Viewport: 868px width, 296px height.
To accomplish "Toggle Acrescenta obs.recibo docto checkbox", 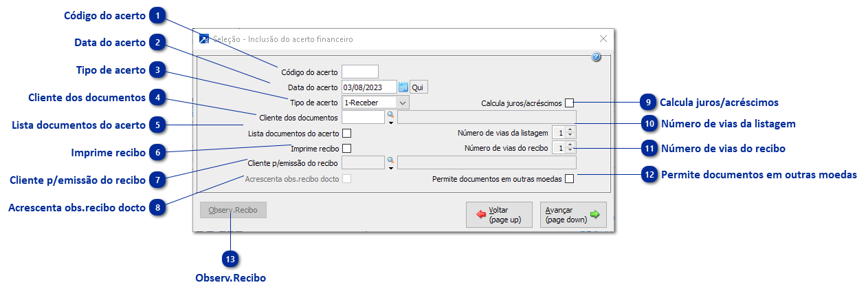I will pos(347,179).
